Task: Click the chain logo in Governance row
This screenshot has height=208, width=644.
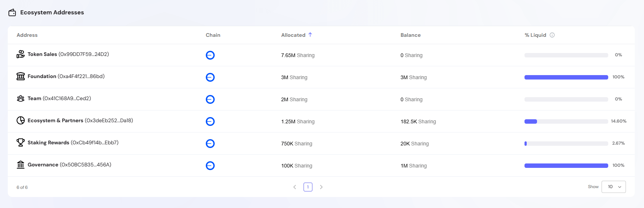Action: [x=210, y=166]
